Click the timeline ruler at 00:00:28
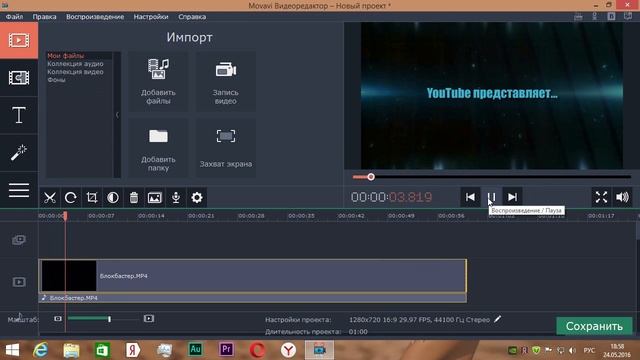 point(251,216)
